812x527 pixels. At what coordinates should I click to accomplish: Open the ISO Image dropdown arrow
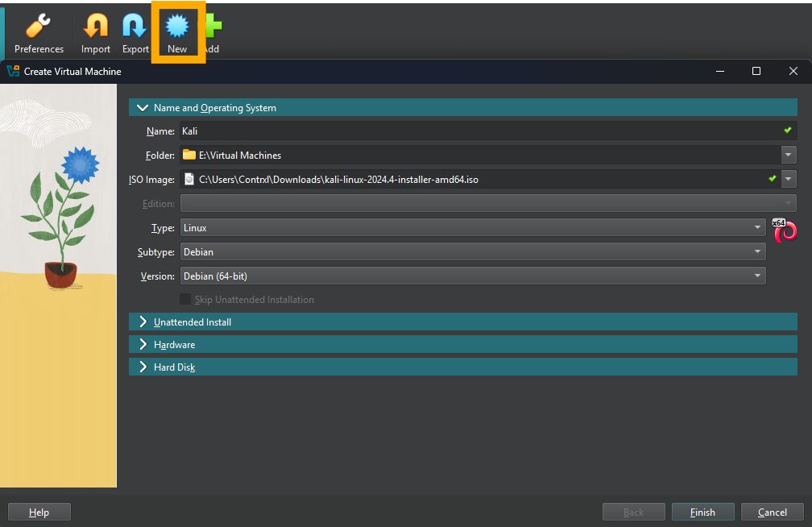[788, 179]
